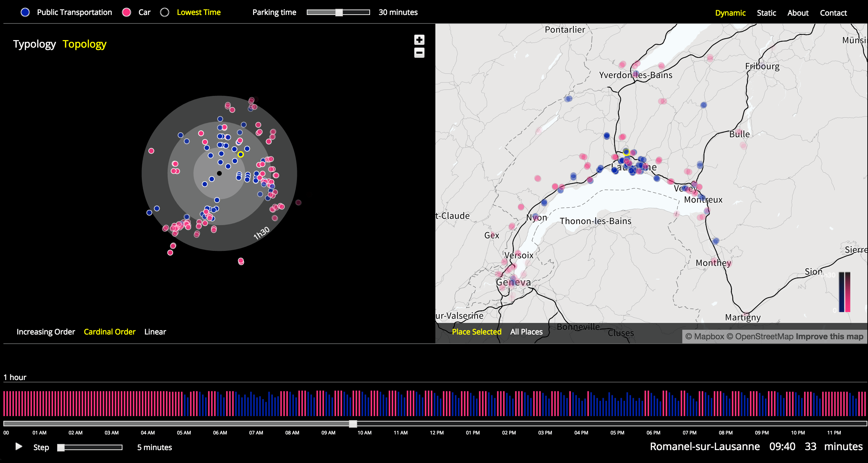Screen dimensions: 868x463
Task: Click the 1h30 ring label
Action: 261,233
